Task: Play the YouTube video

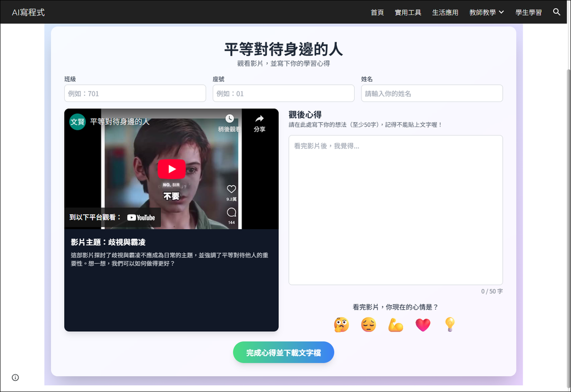Action: point(172,169)
